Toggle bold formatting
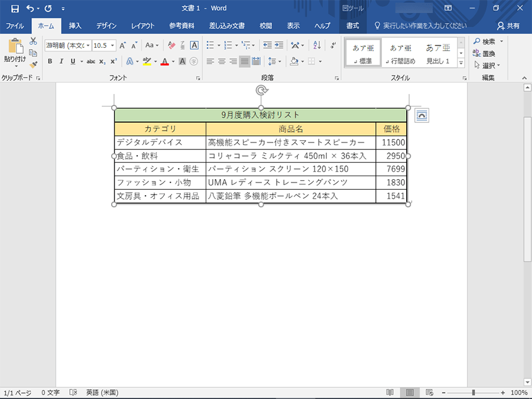Viewport: 532px width, 399px height. (50, 61)
